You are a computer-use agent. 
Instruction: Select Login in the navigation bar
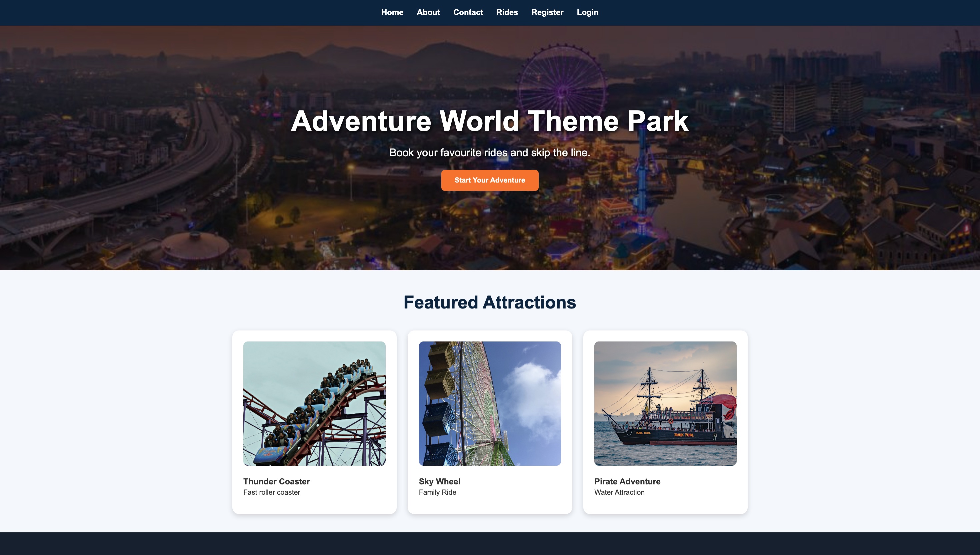point(587,12)
